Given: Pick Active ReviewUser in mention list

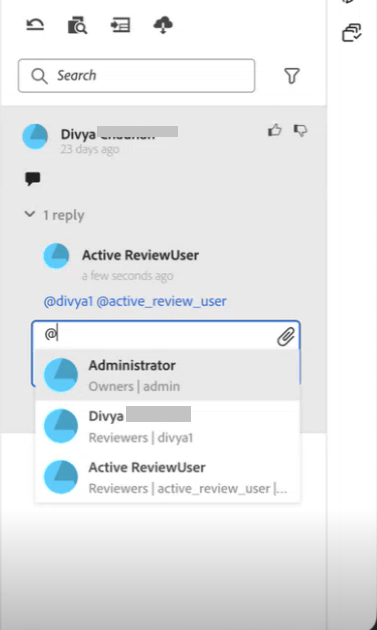Looking at the screenshot, I should [x=168, y=477].
